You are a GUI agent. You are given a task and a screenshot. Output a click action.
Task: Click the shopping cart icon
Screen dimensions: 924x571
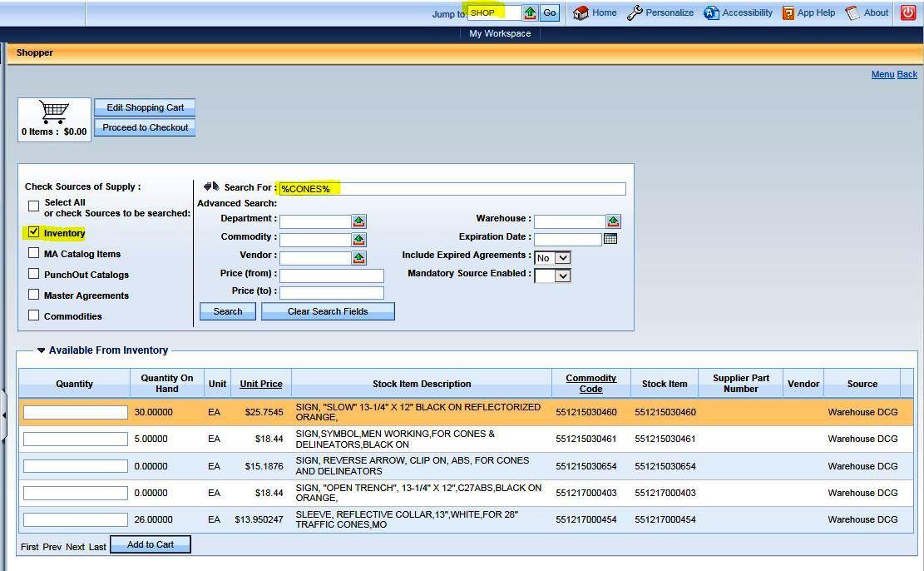[54, 112]
